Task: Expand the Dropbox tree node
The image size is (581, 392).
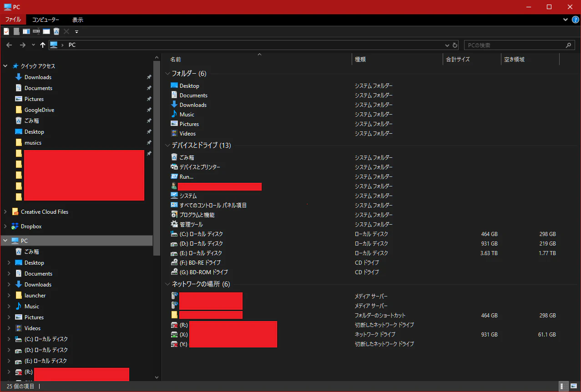Action: (5, 226)
